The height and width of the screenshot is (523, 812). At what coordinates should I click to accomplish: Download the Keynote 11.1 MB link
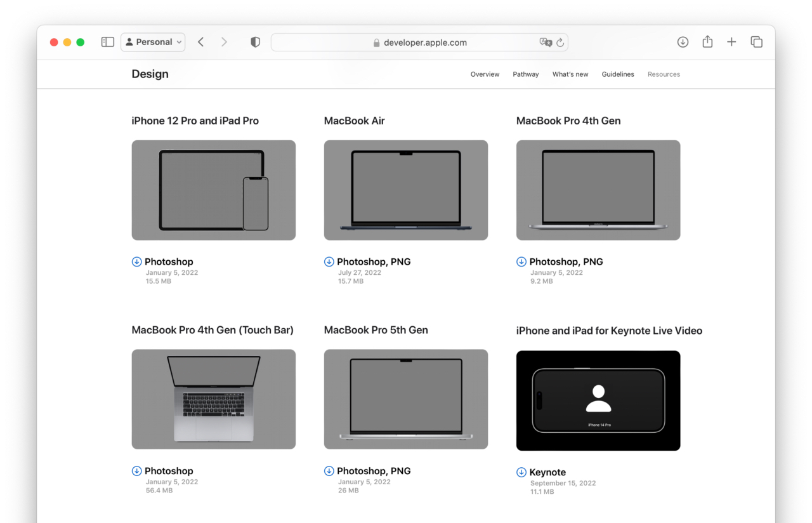tap(547, 472)
